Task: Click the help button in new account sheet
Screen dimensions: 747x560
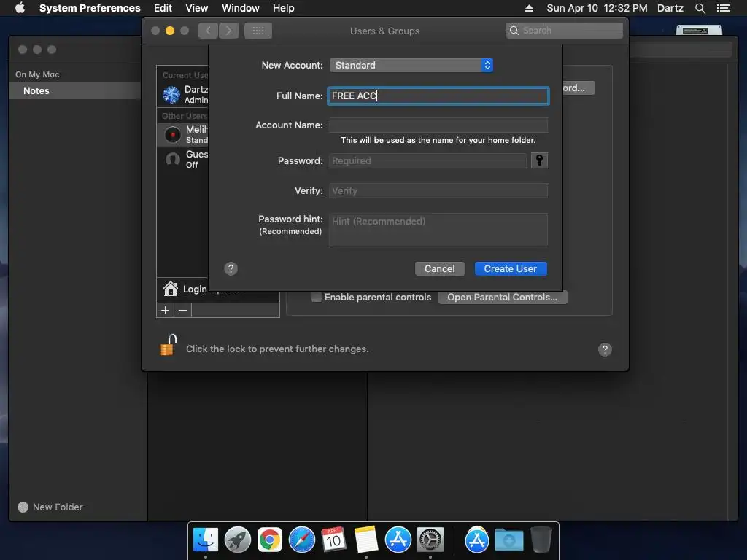Action: [x=231, y=268]
